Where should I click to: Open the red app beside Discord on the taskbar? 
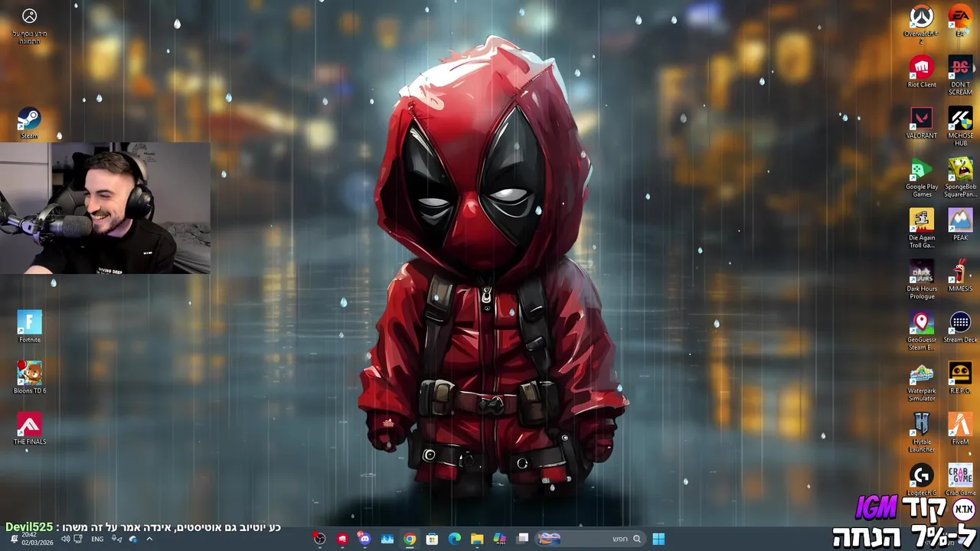[342, 539]
